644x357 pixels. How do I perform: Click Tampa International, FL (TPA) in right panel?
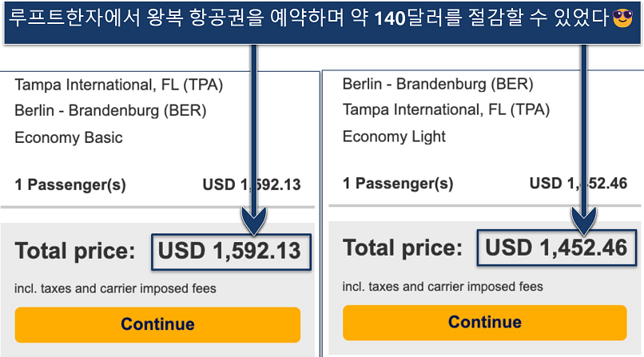(x=446, y=110)
